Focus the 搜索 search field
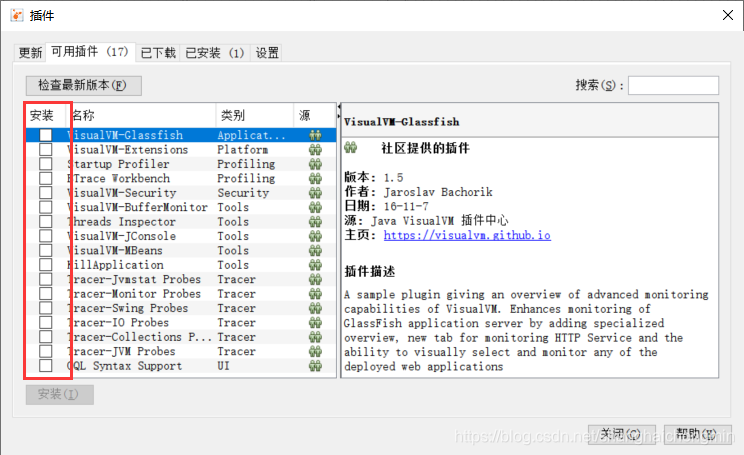 (673, 85)
